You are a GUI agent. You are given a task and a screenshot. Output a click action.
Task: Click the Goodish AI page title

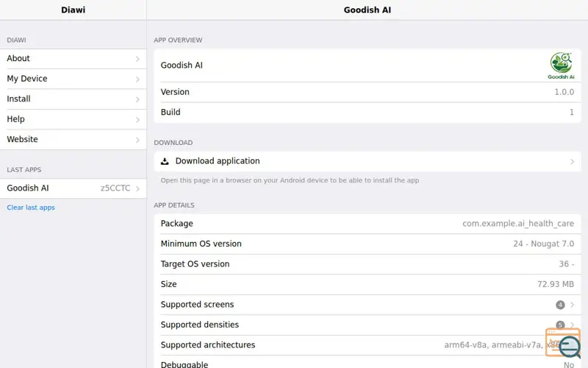[x=367, y=10]
